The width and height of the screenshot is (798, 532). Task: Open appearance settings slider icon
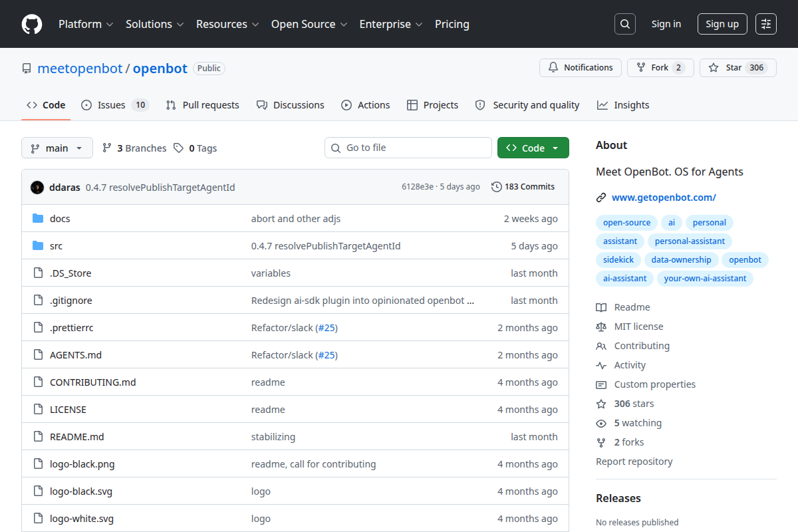(766, 24)
